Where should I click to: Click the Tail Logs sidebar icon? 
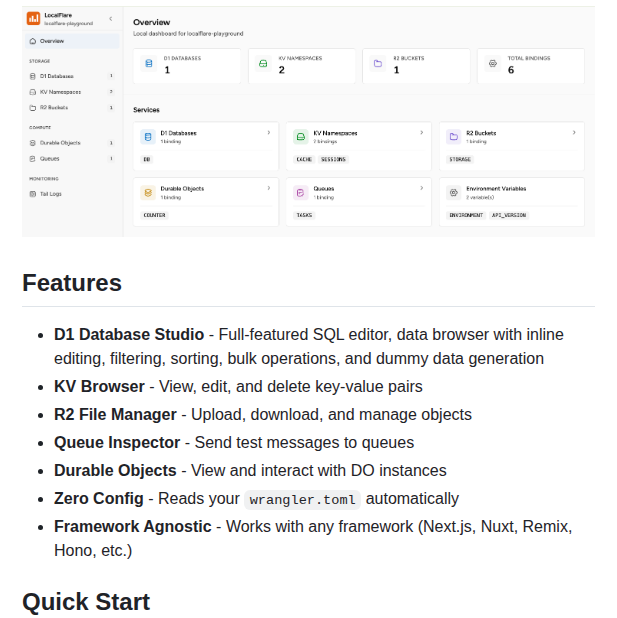[32, 194]
